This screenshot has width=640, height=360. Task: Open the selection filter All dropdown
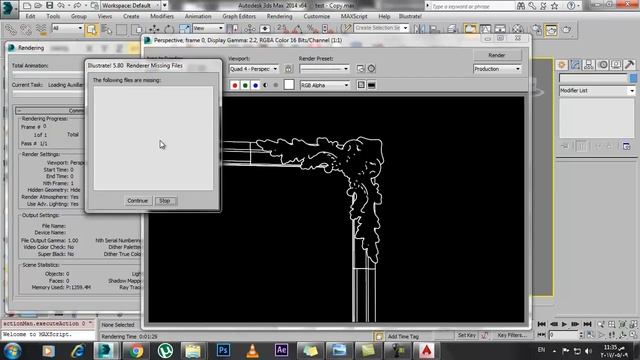click(67, 28)
